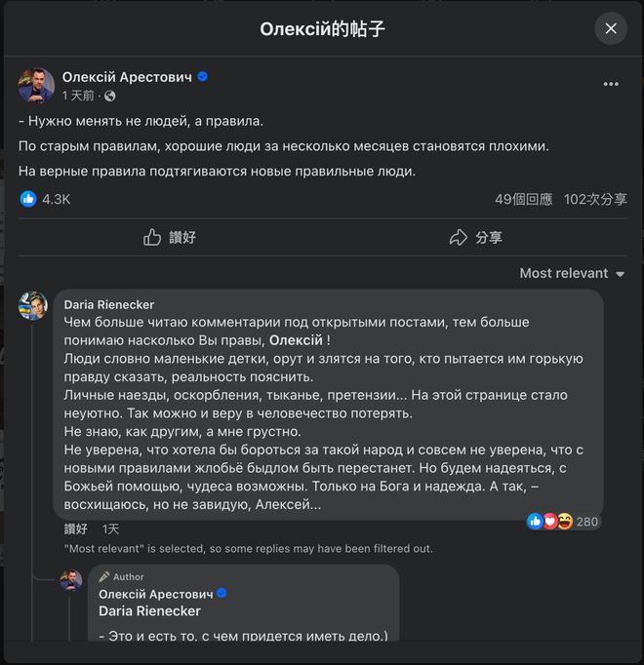Open the three-dot post options menu

tap(611, 84)
